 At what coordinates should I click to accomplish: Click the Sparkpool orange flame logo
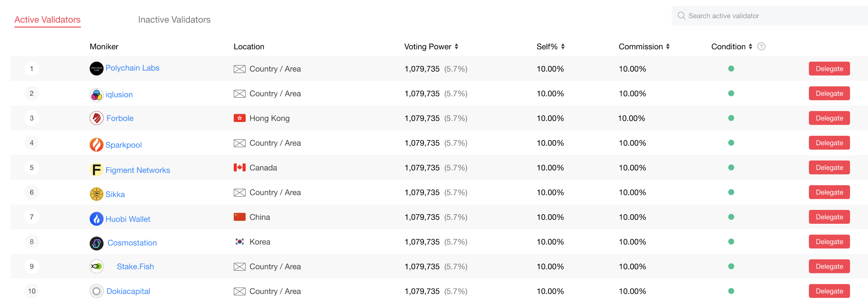96,145
